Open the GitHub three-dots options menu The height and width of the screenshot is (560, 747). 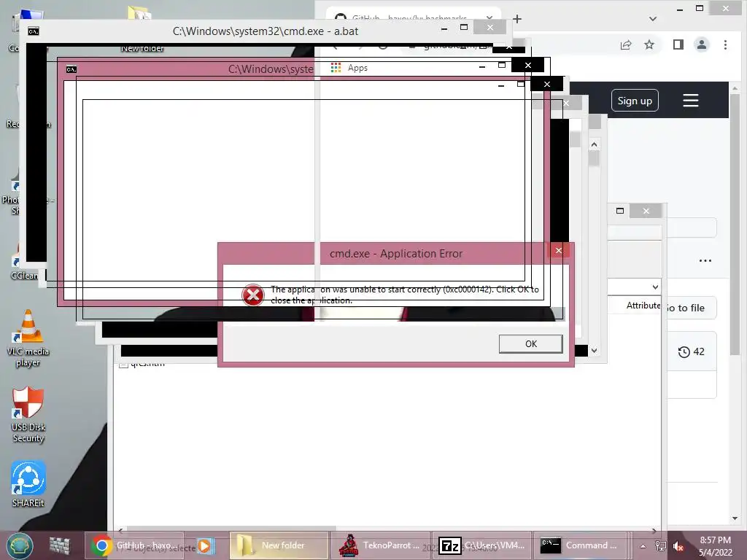705,260
